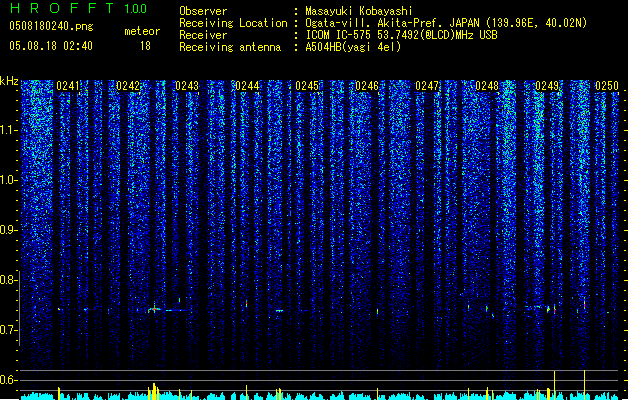Click the 0245 time marker
The image size is (629, 400).
307,86
